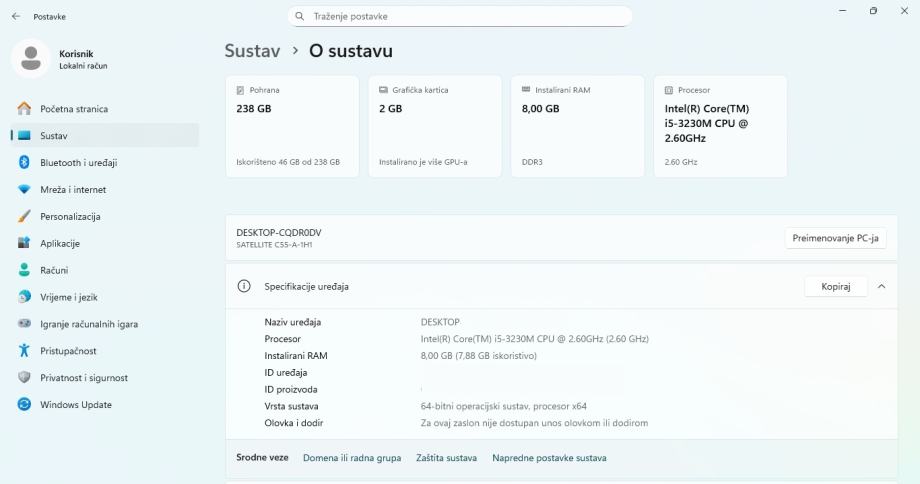Click the Bluetooth i uređaji icon
Screen dimensions: 920x484
(x=24, y=163)
